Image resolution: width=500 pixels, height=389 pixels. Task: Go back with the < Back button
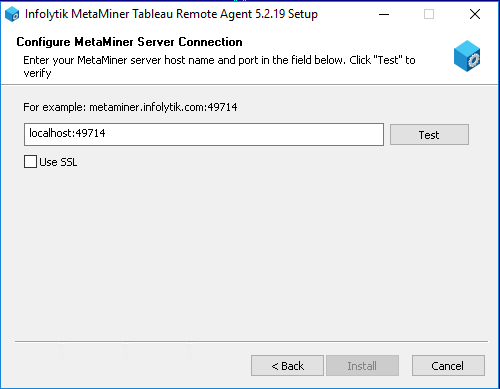(287, 366)
